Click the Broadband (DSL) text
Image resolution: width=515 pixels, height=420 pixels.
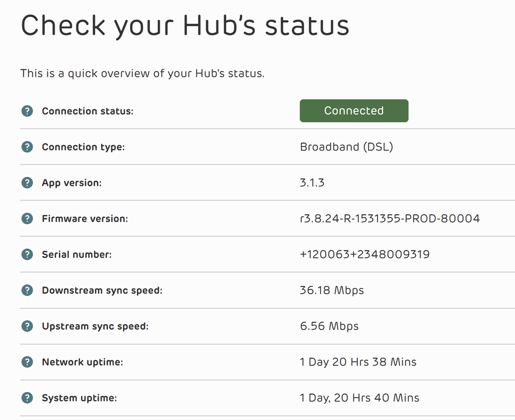[x=346, y=147]
